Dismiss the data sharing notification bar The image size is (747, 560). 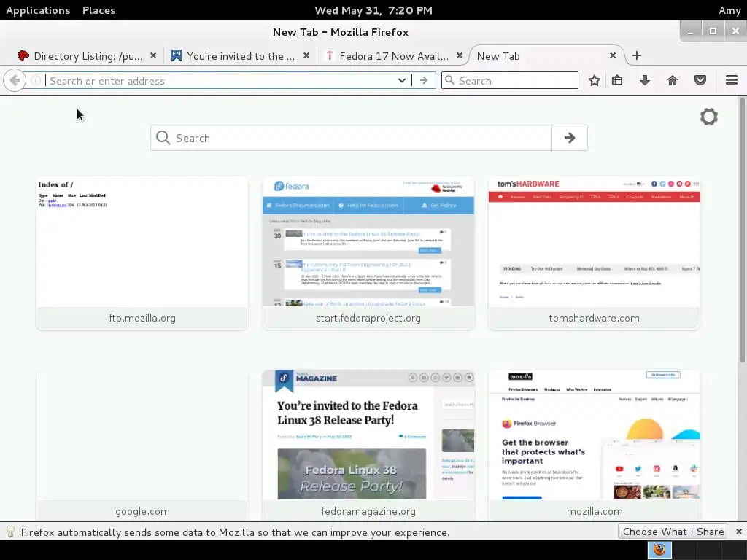tap(738, 532)
